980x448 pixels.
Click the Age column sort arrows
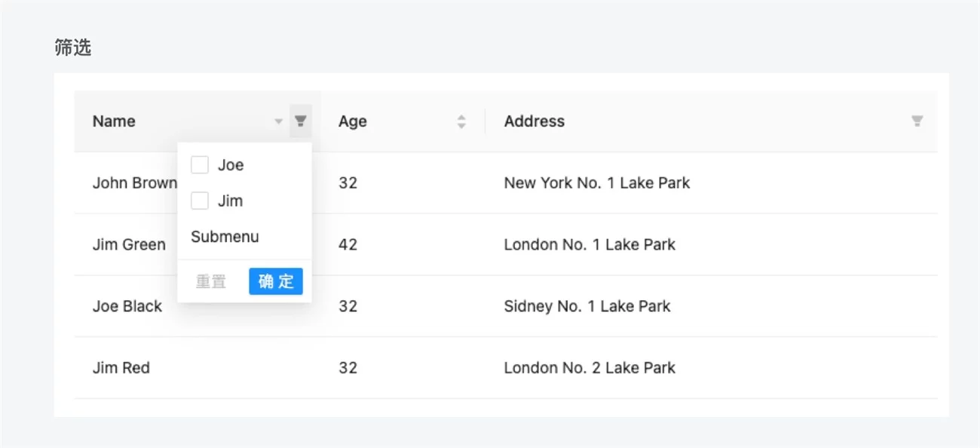[461, 121]
